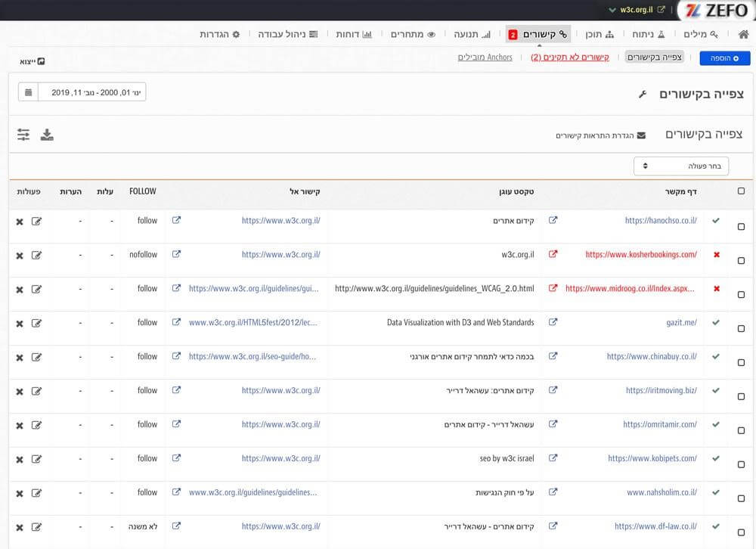Open the מילים keywords menu
This screenshot has width=756, height=549.
(701, 34)
